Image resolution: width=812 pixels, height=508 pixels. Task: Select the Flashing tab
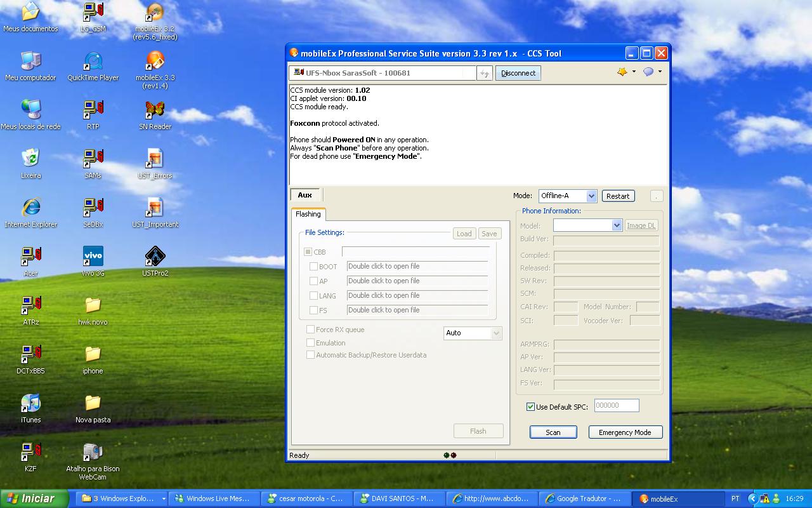[308, 214]
